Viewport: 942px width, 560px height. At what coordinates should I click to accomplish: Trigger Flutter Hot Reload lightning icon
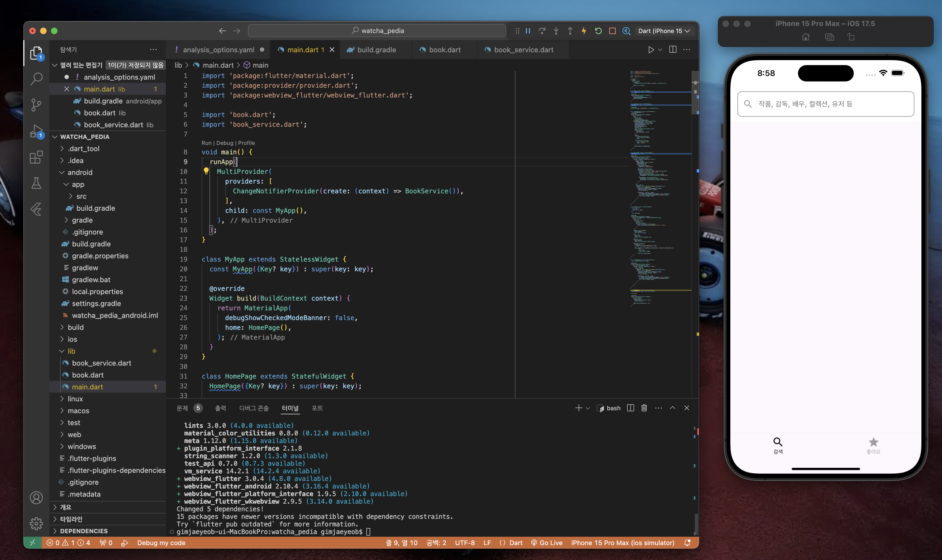(x=584, y=31)
